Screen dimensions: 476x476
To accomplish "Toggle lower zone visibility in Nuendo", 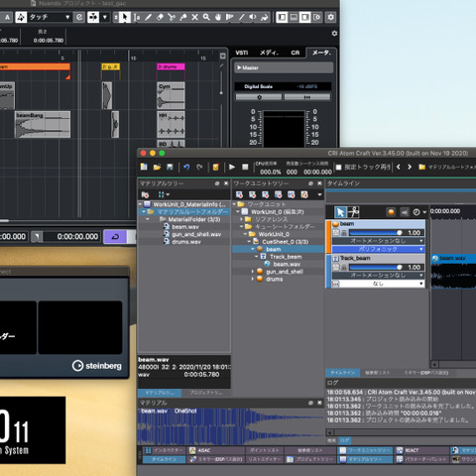I will click(x=294, y=17).
